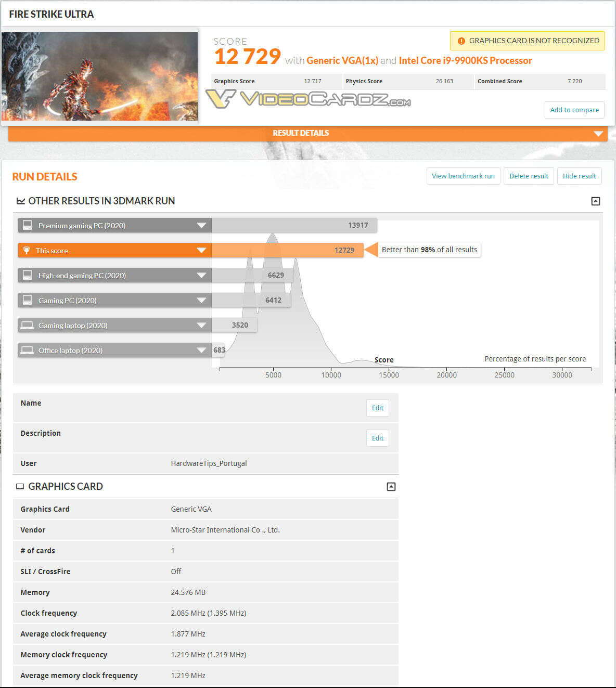Click the monitor icon beside Premium gaming PC (2020)
Viewport: 616px width, 688px height.
pyautogui.click(x=27, y=225)
